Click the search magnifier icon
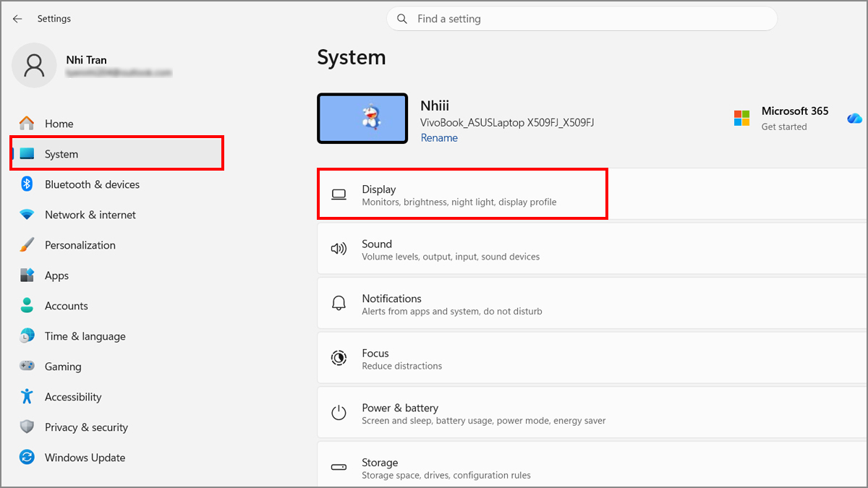 (x=401, y=19)
